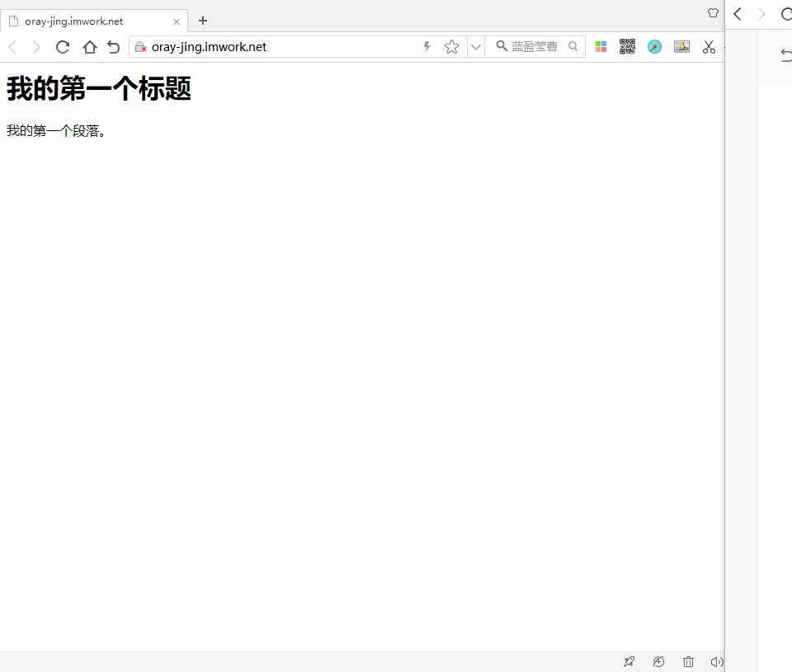Capture a screen clip with the scissors tool
The width and height of the screenshot is (792, 672).
pos(709,47)
